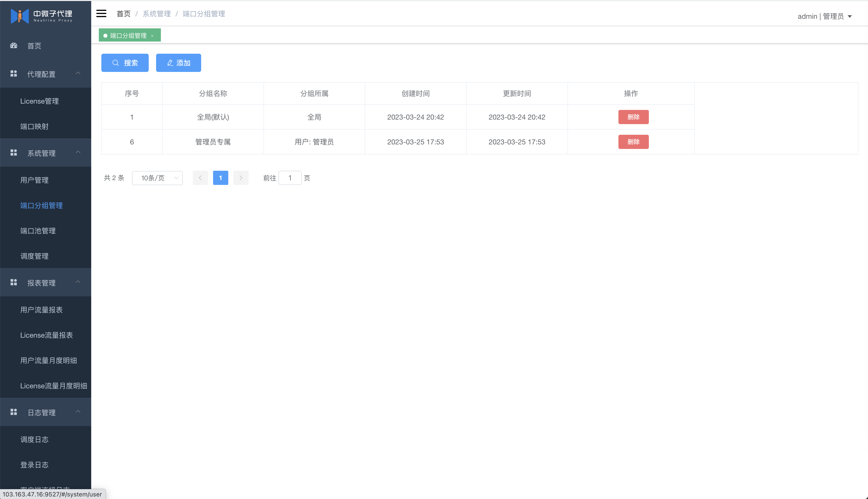
Task: Open 登录日志 in the sidebar
Action: 46,465
